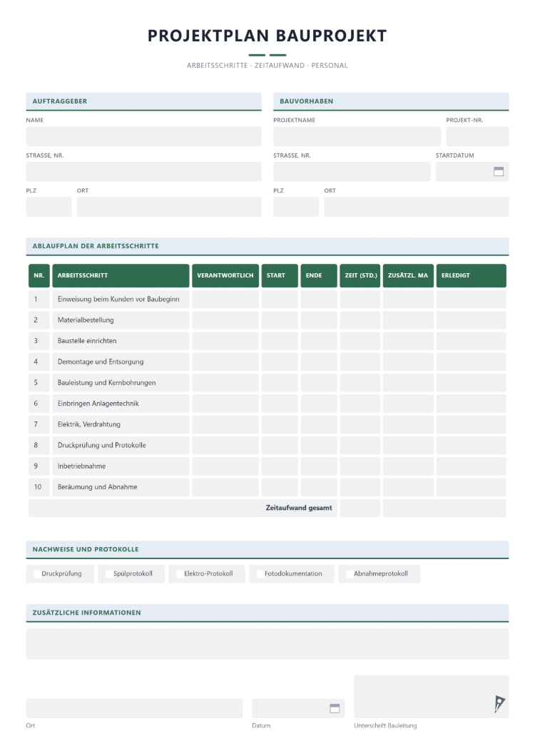Click the signature pen icon for Bauleitung

[x=499, y=704]
